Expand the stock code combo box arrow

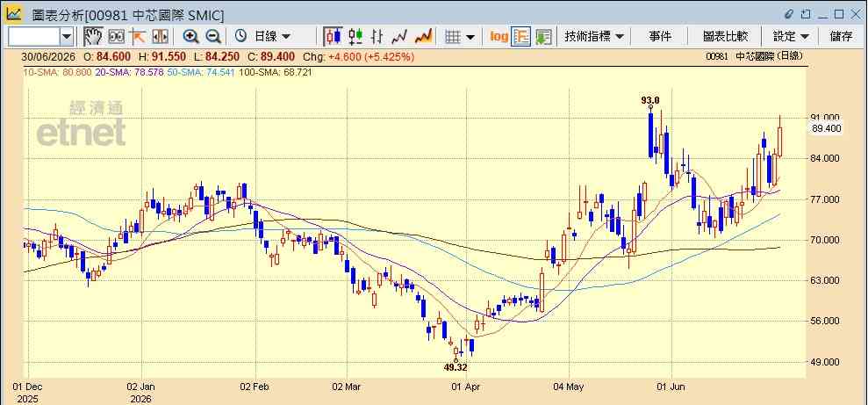pos(67,37)
